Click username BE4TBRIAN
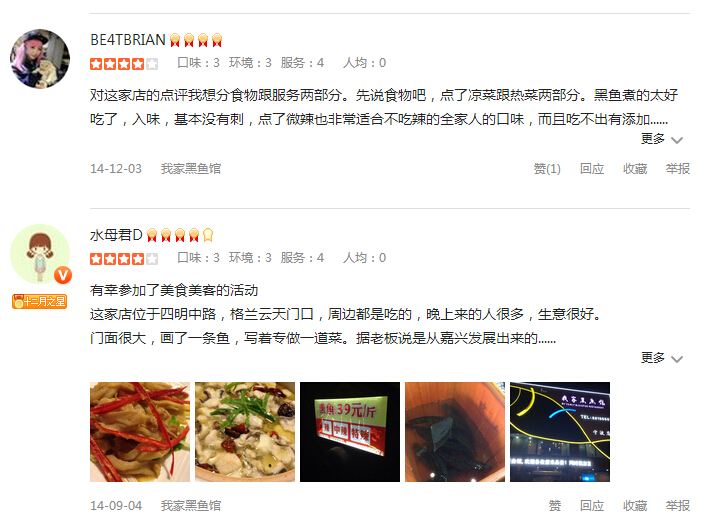The width and height of the screenshot is (709, 525). (x=128, y=40)
